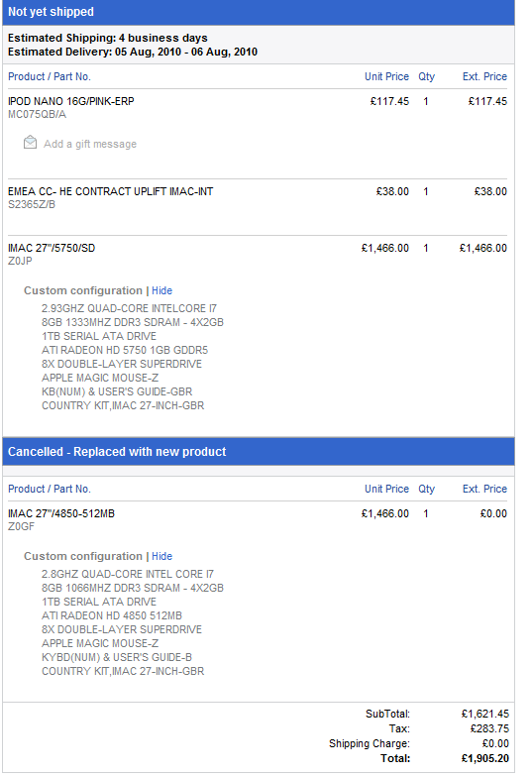Click the gift message envelope icon

pyautogui.click(x=30, y=143)
